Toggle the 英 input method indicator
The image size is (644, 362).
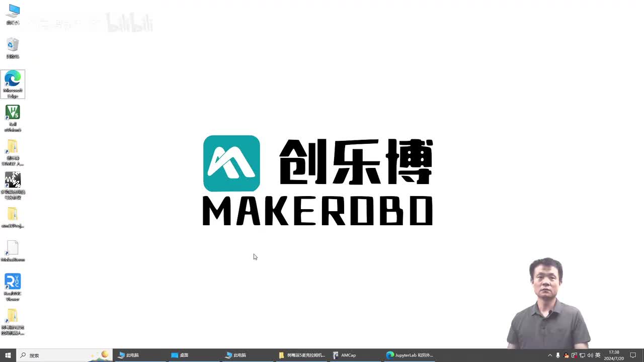click(x=598, y=355)
